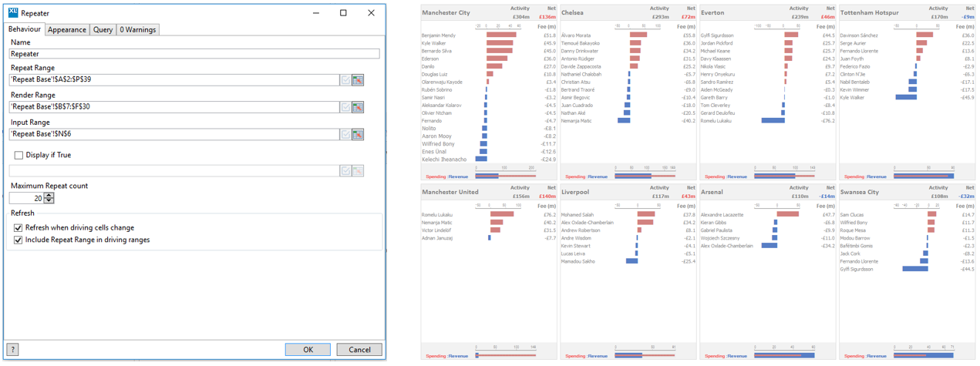Click the Render Range field with $B$7:$F$30
The width and height of the screenshot is (980, 366).
(174, 107)
